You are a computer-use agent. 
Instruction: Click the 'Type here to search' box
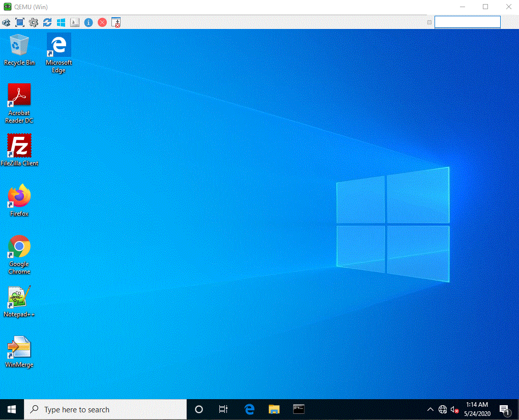(x=105, y=409)
